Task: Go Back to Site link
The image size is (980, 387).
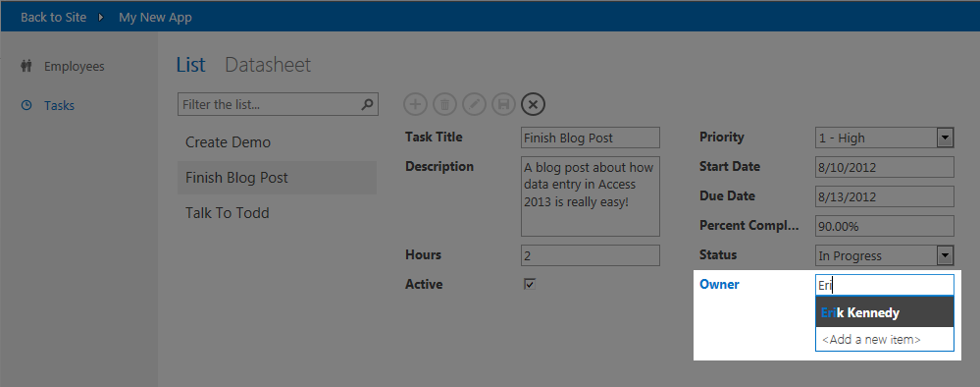Action: tap(53, 18)
